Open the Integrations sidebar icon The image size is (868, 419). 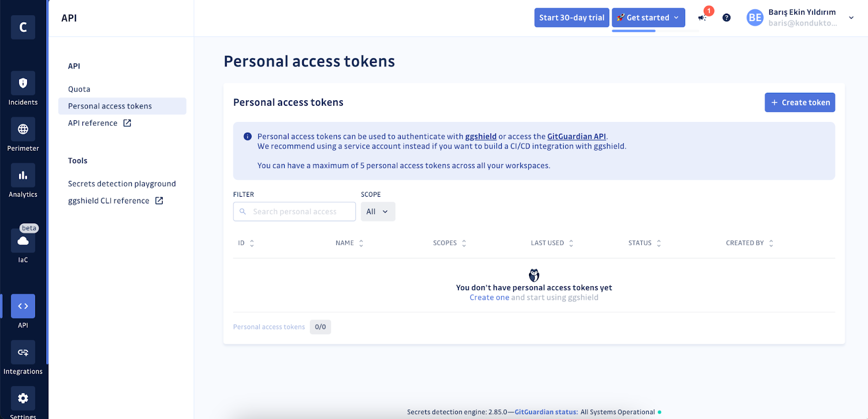[x=23, y=352]
